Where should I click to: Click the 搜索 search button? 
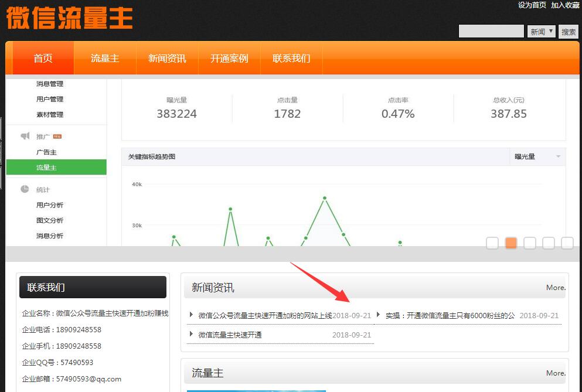point(569,32)
